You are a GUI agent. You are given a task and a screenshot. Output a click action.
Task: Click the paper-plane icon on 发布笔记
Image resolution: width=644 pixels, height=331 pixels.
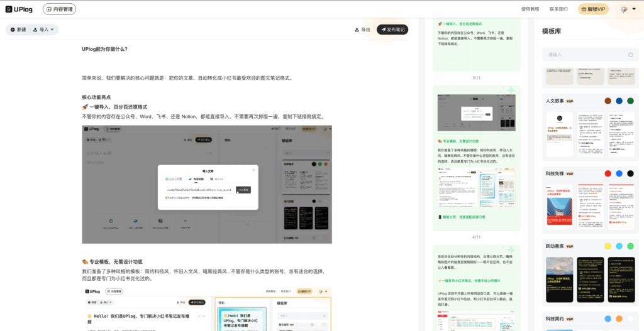tap(383, 30)
